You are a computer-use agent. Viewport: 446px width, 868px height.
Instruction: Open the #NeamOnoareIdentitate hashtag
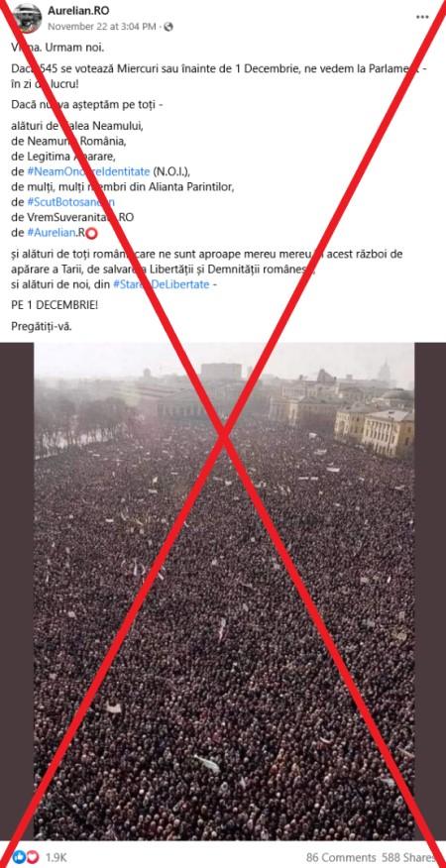88,171
